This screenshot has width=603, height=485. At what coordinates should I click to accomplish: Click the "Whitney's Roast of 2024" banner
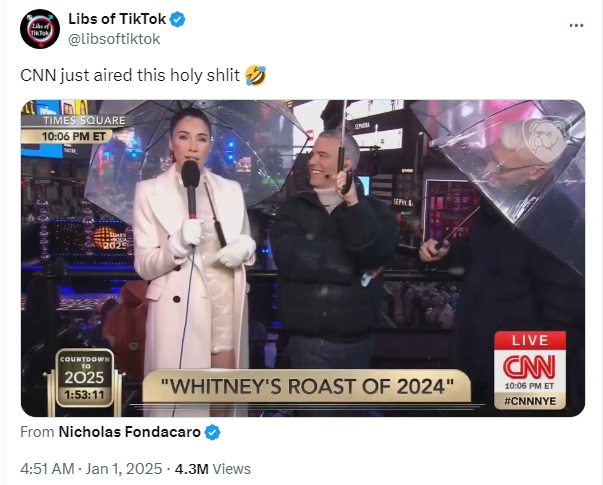(306, 387)
